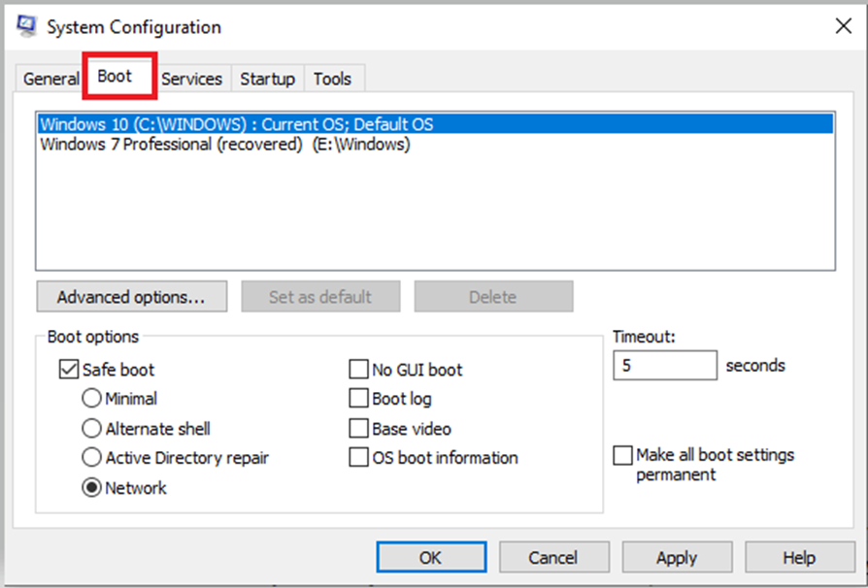
Task: Go to the Startup tab
Action: (267, 80)
